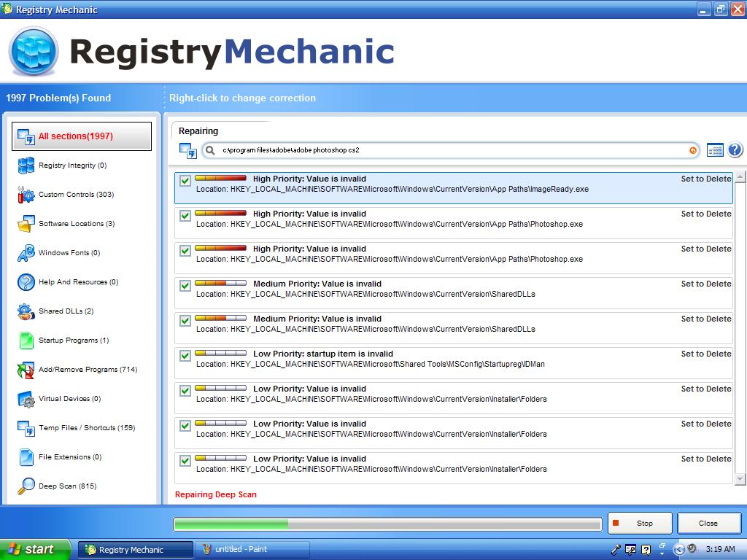Screen dimensions: 747x560
Task: Click the Close button
Action: point(708,524)
